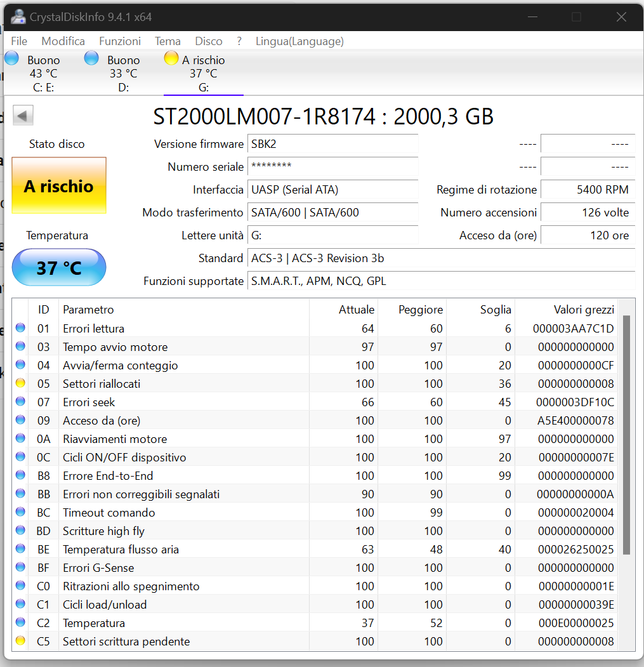Click the Peggiore column header
Viewport: 644px width, 667px height.
(x=412, y=309)
